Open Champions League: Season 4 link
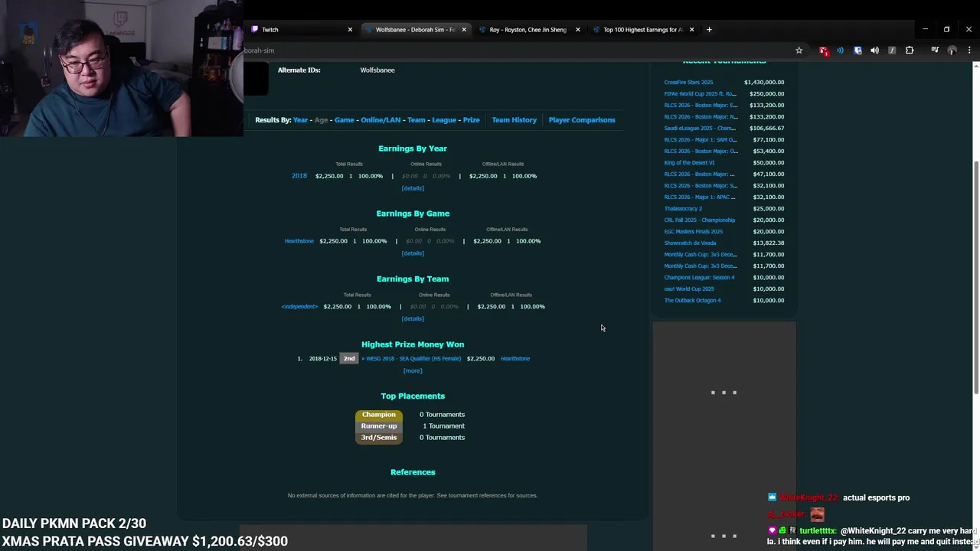Viewport: 980px width, 551px height. (699, 278)
